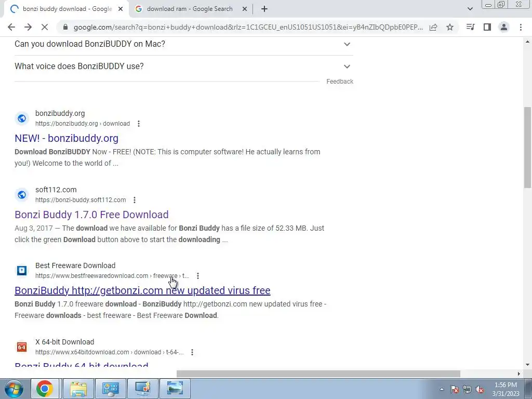The image size is (532, 399).
Task: Click the network tray icon
Action: [467, 389]
